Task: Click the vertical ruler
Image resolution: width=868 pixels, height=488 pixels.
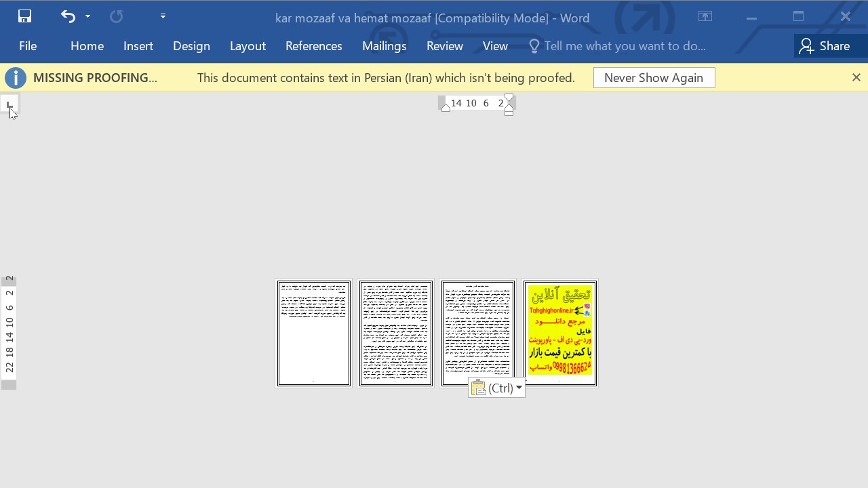Action: (9, 332)
